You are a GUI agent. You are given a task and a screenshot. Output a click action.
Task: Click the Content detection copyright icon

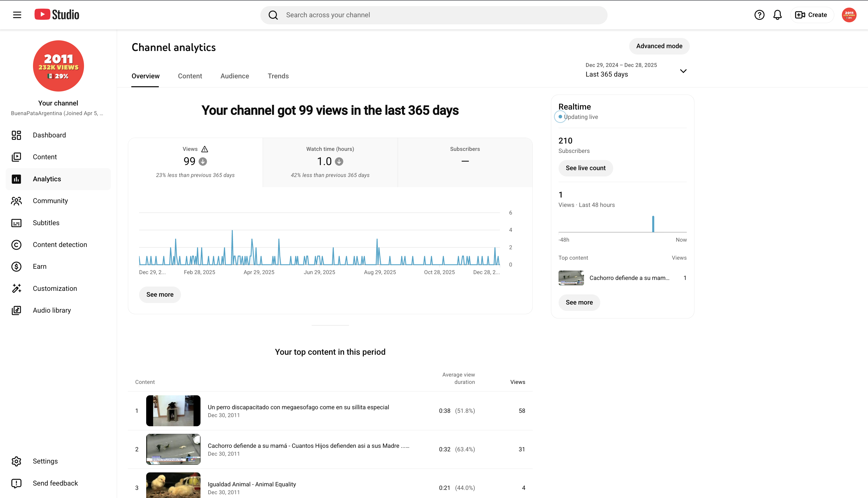point(16,244)
